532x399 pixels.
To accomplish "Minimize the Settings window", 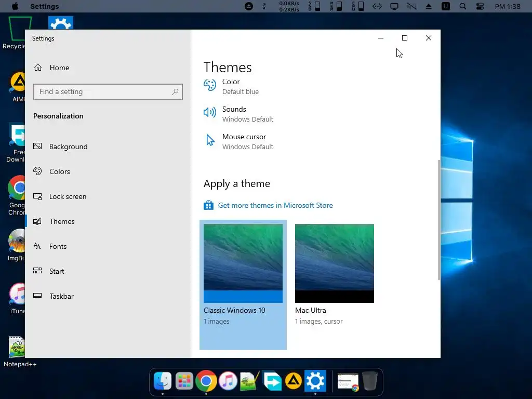I will pos(381,38).
